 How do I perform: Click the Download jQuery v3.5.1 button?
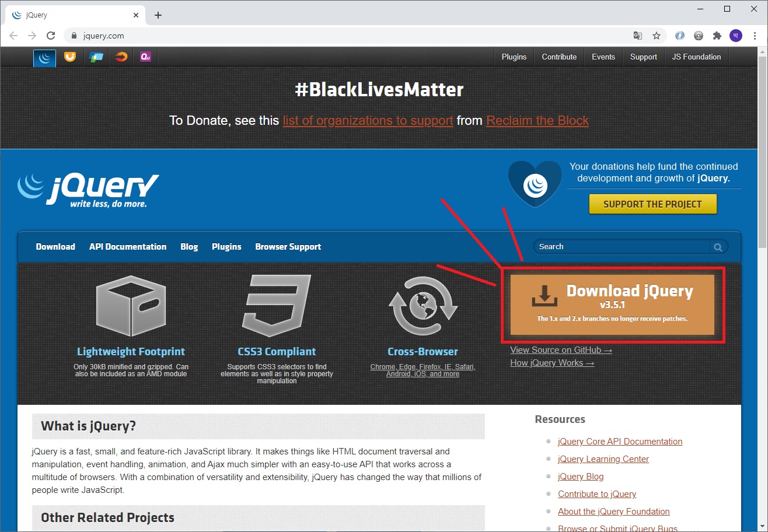click(x=612, y=304)
